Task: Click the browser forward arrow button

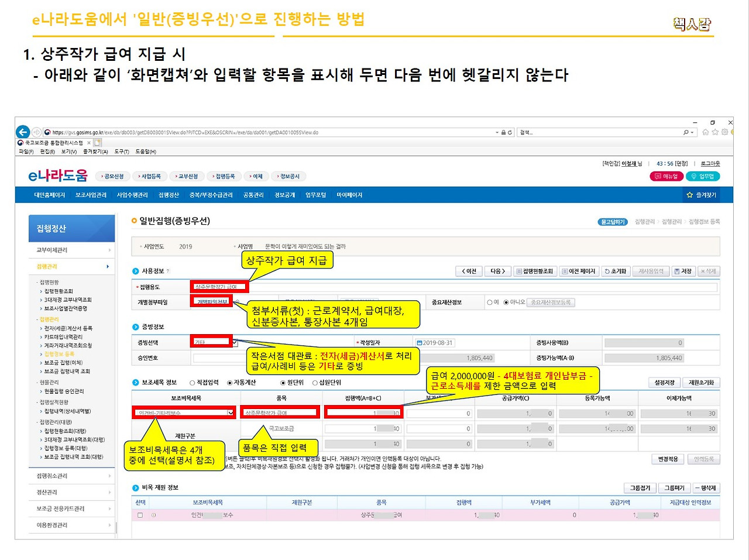Action: click(37, 132)
